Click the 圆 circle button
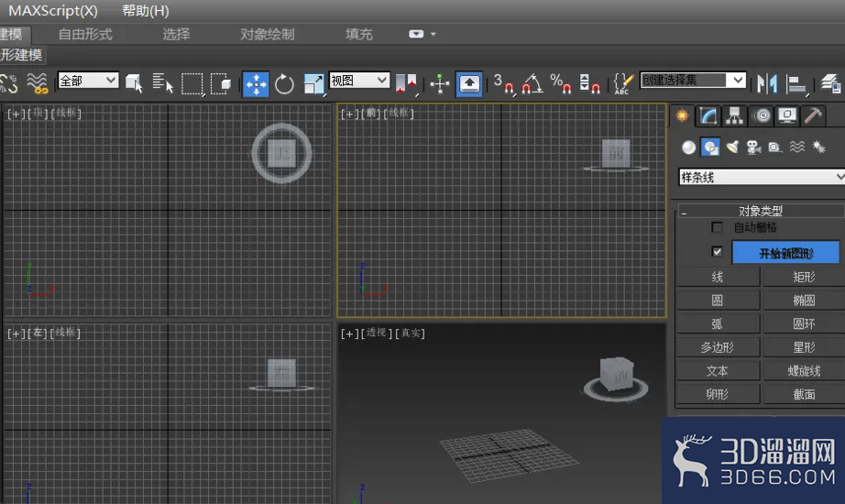The height and width of the screenshot is (504, 845). click(718, 301)
